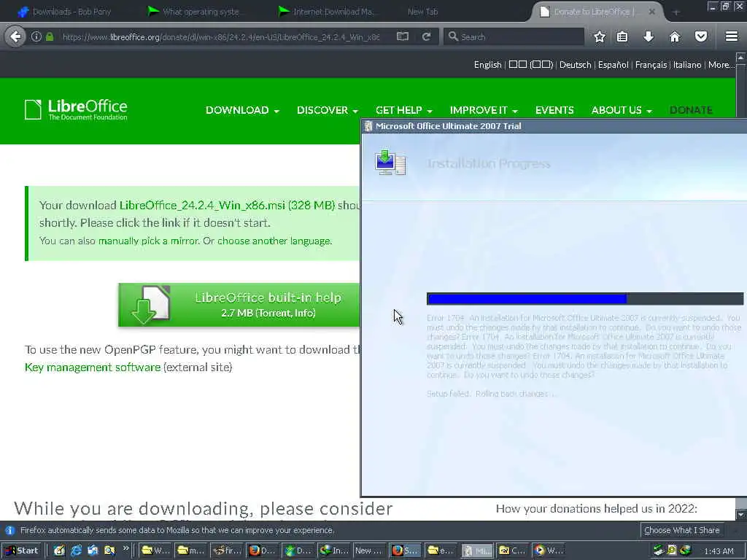Select Français language link
This screenshot has width=747, height=560.
(x=651, y=65)
